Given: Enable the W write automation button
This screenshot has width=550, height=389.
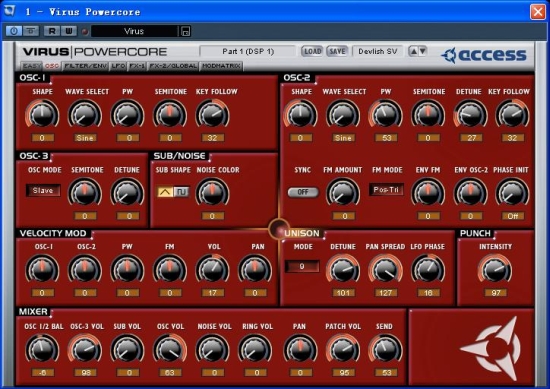Looking at the screenshot, I should (69, 31).
